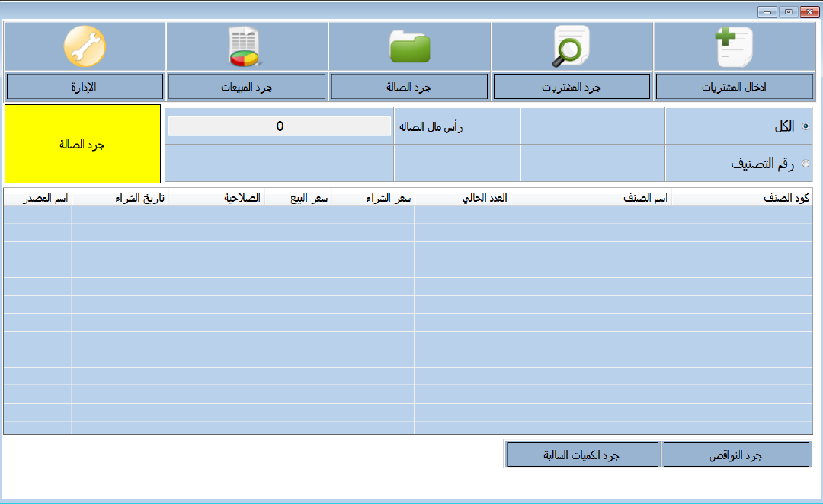
Task: Open the جرد الصالة section label
Action: [409, 86]
